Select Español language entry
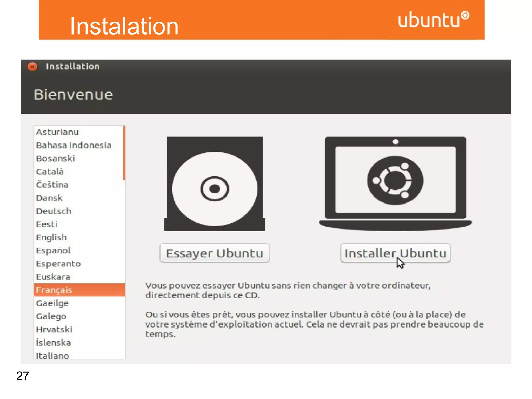Viewport: 532px width, 399px height. tap(53, 251)
